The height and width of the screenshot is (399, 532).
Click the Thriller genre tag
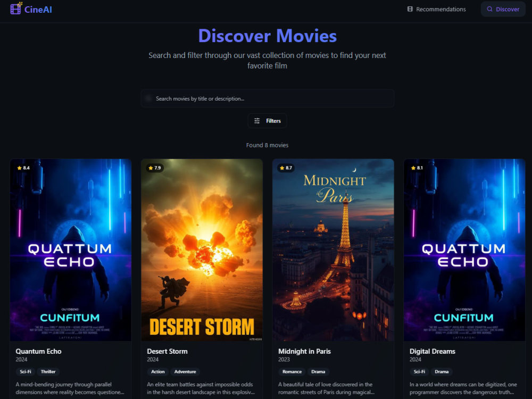tap(48, 372)
